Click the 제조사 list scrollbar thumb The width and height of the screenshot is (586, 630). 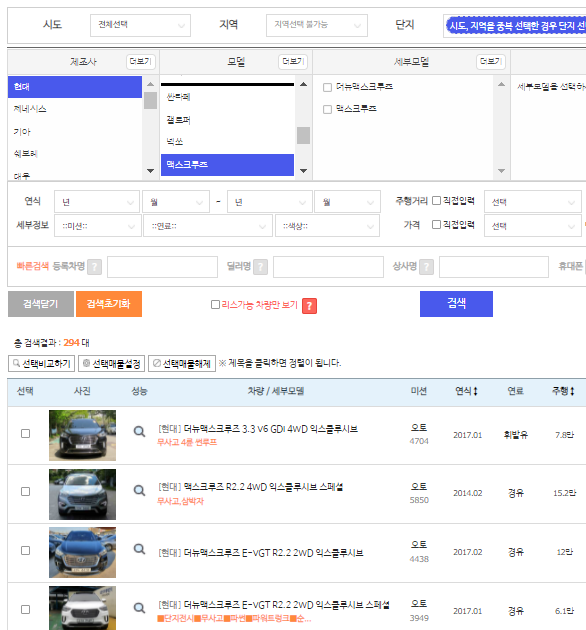tap(151, 100)
